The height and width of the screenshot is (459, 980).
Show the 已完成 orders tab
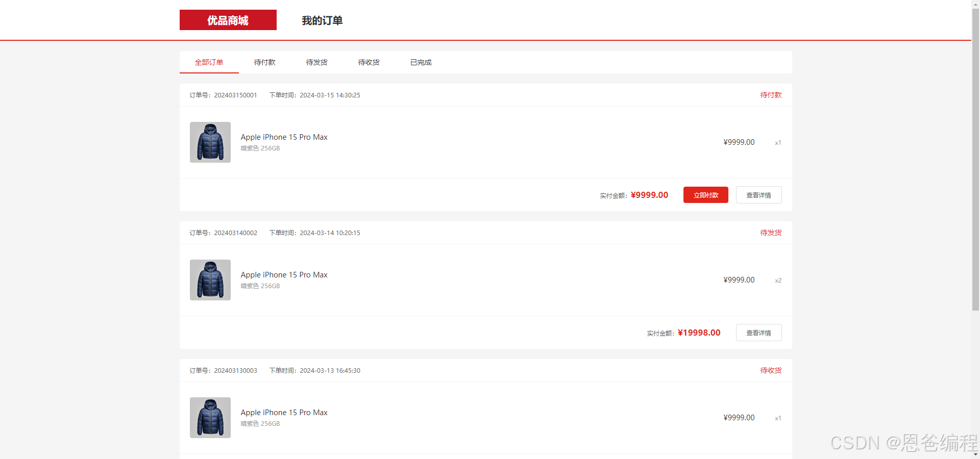click(x=421, y=62)
